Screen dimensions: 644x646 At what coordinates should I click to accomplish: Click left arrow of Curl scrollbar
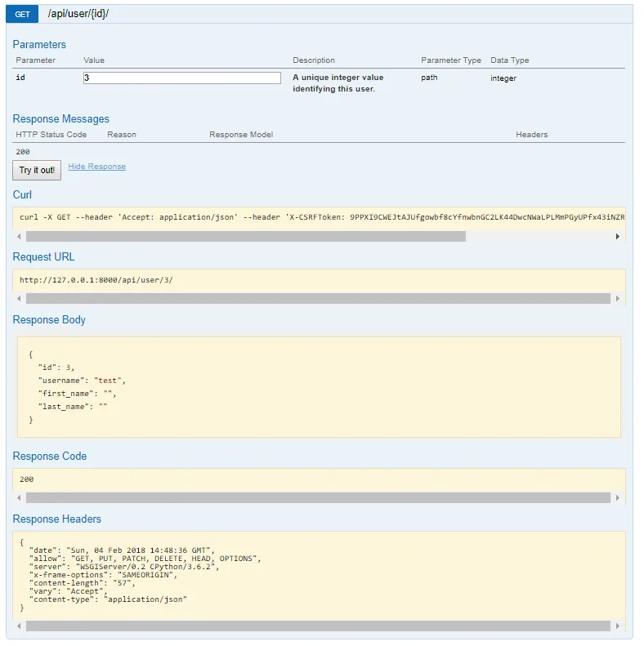coord(19,237)
